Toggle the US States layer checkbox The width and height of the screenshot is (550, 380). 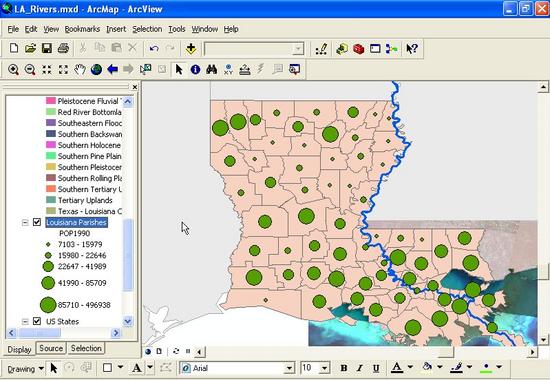[x=37, y=321]
